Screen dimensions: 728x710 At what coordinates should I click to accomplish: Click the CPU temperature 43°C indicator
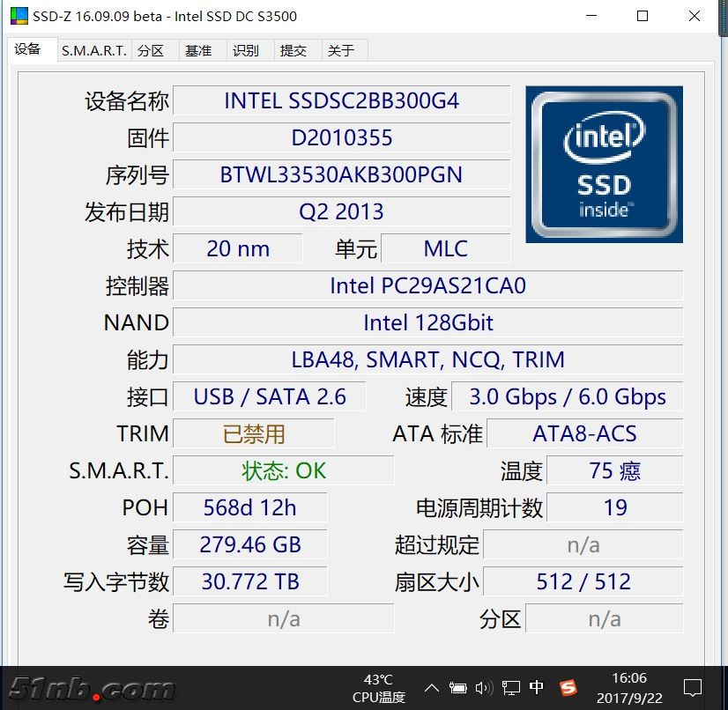pos(378,688)
